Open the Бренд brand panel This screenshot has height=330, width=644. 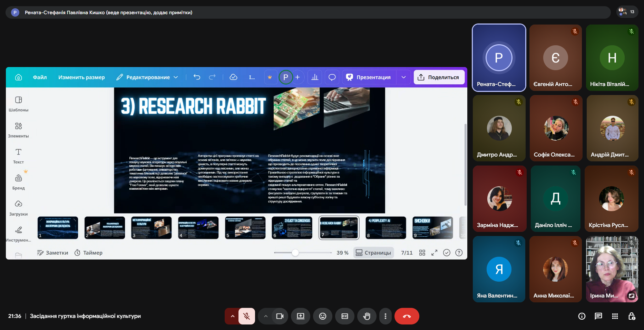19,182
